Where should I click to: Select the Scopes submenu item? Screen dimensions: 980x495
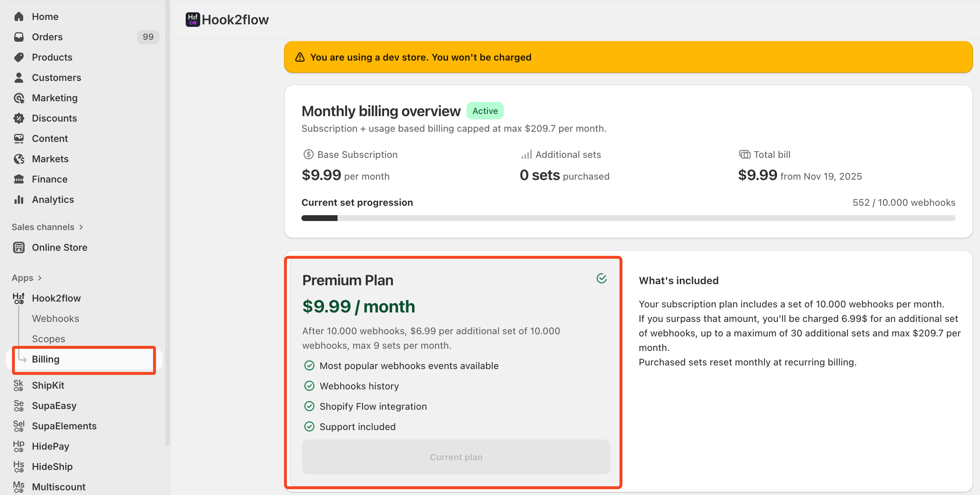pos(48,339)
